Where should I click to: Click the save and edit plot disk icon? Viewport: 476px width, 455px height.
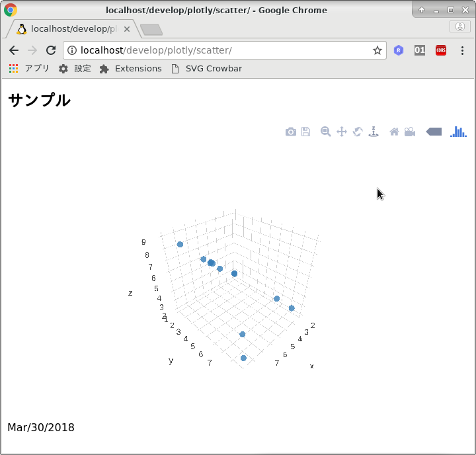pyautogui.click(x=305, y=132)
